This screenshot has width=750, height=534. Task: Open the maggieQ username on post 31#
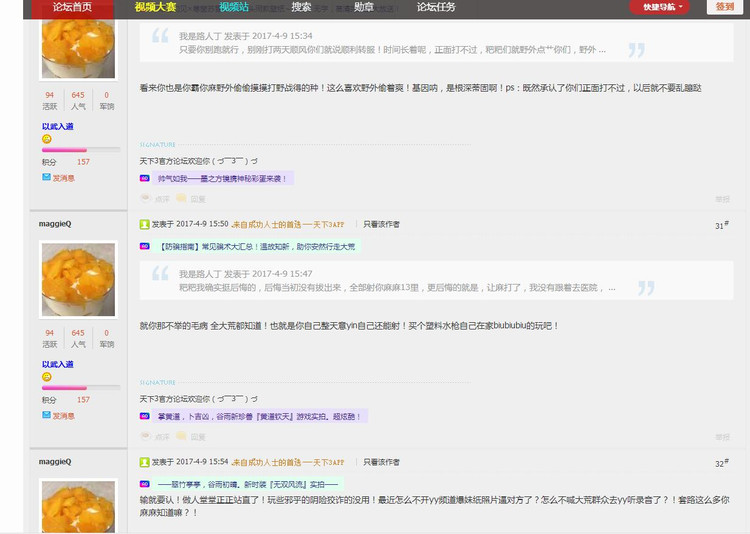[55, 223]
